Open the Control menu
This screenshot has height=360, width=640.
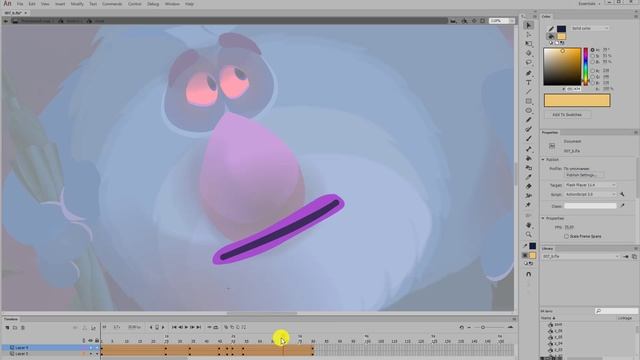[x=134, y=4]
